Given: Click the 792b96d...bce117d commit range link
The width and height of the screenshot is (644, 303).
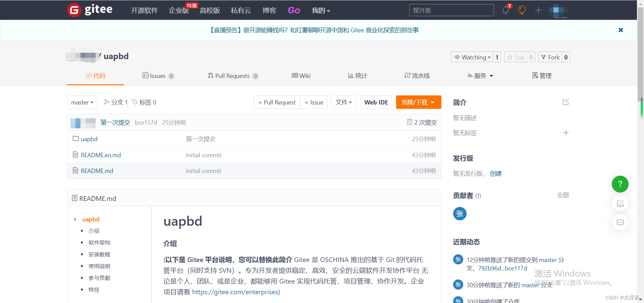Looking at the screenshot, I should 502,268.
